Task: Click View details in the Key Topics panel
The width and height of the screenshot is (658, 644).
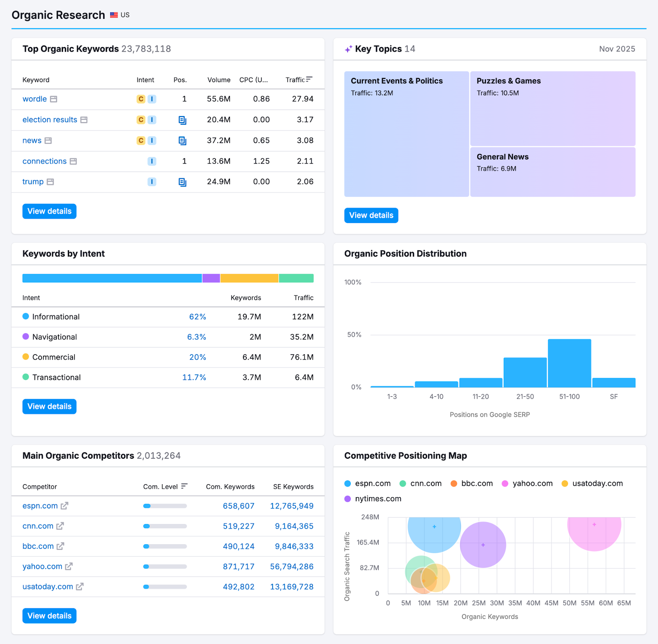Action: pos(371,215)
